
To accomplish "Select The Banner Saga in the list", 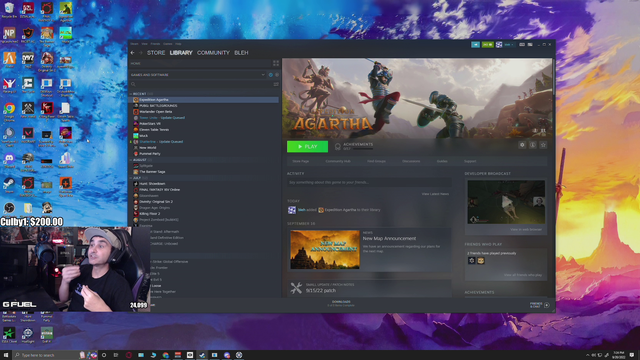I will 152,172.
